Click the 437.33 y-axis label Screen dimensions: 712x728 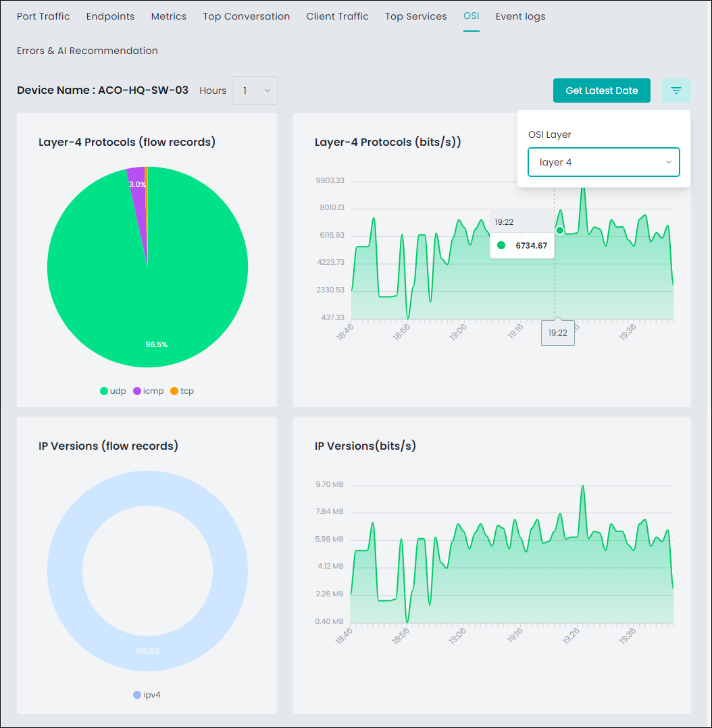(332, 317)
